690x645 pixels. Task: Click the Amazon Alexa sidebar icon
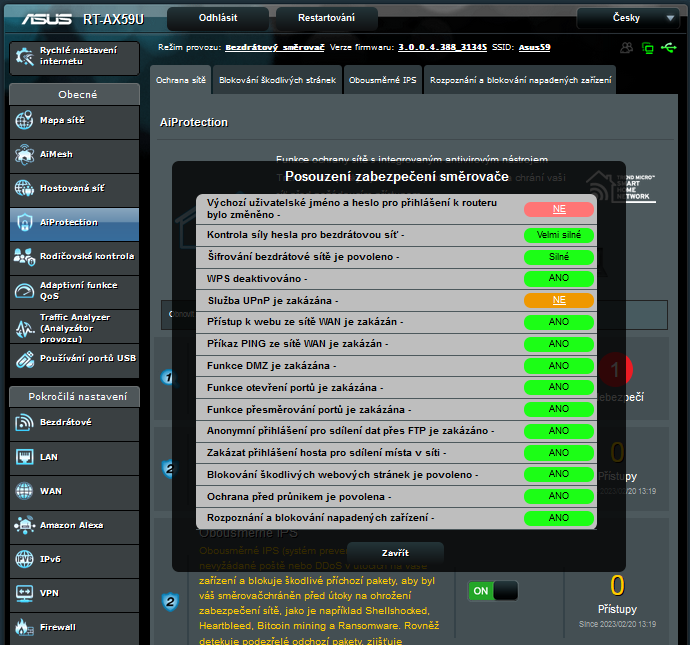(x=25, y=525)
